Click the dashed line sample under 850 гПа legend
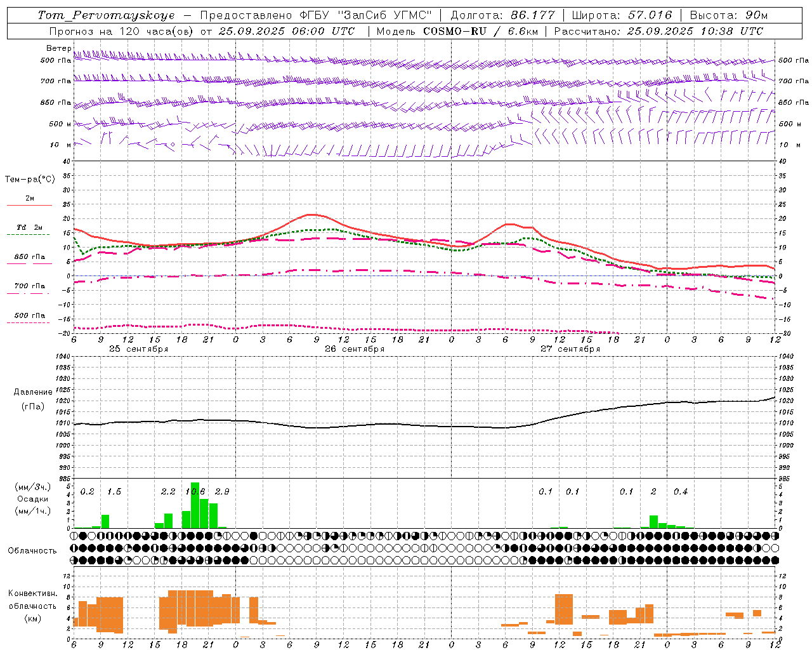812x650 pixels. pyautogui.click(x=30, y=263)
